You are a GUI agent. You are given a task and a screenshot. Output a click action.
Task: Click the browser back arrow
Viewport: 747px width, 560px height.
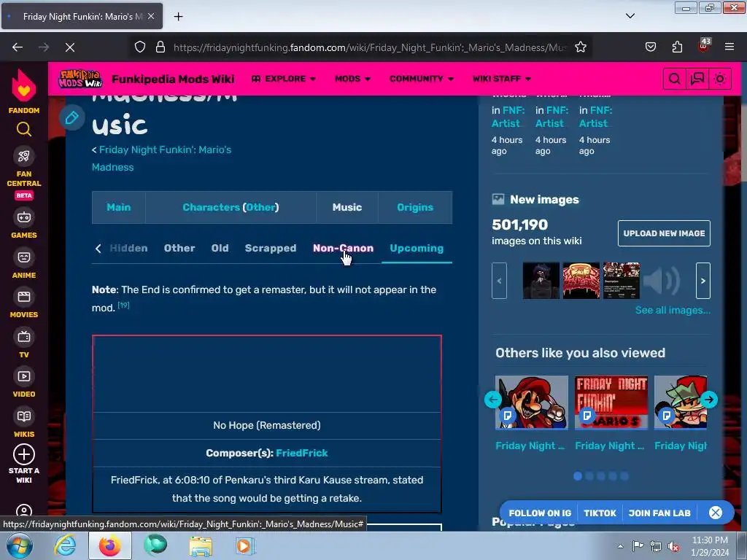pyautogui.click(x=18, y=47)
